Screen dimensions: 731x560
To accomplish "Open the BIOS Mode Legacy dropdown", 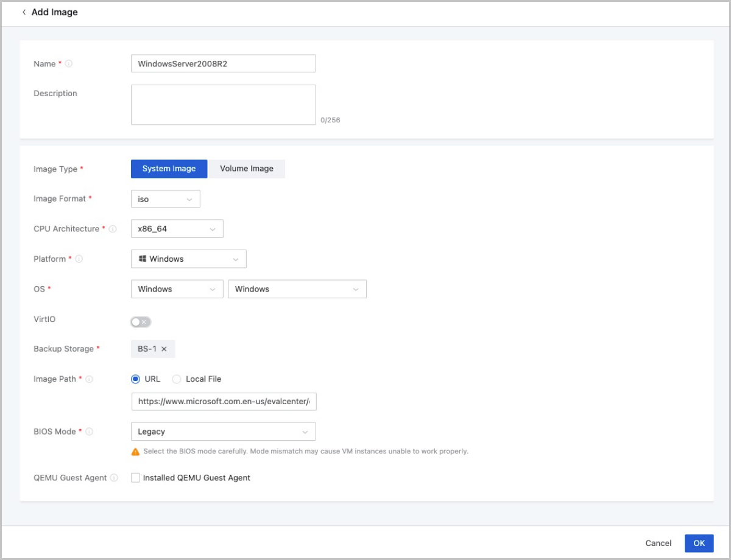I will tap(223, 432).
